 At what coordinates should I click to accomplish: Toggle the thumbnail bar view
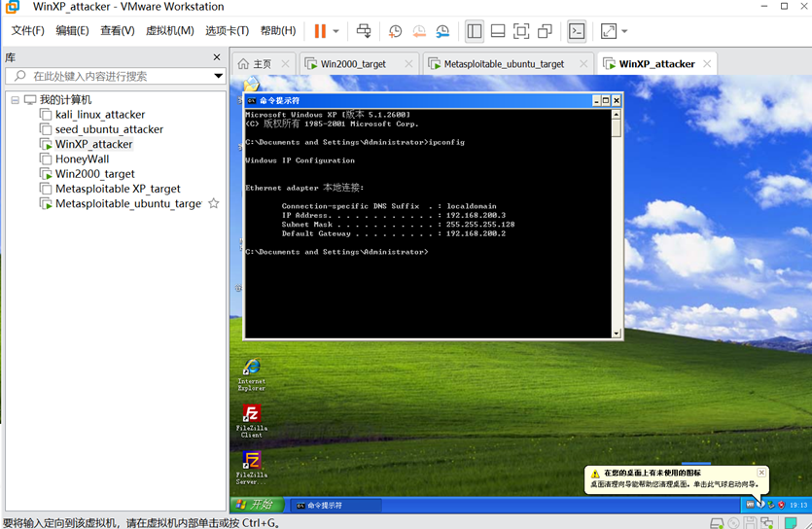click(x=498, y=31)
